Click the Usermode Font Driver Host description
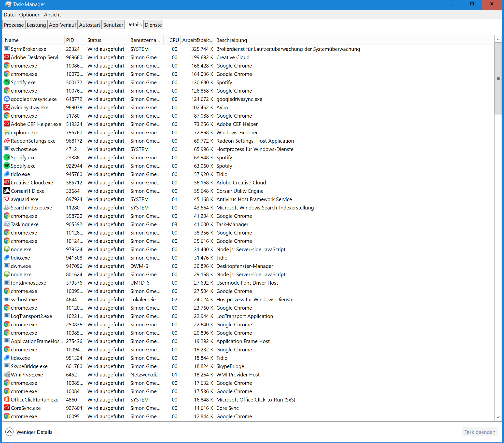The height and width of the screenshot is (443, 504). coord(247,283)
